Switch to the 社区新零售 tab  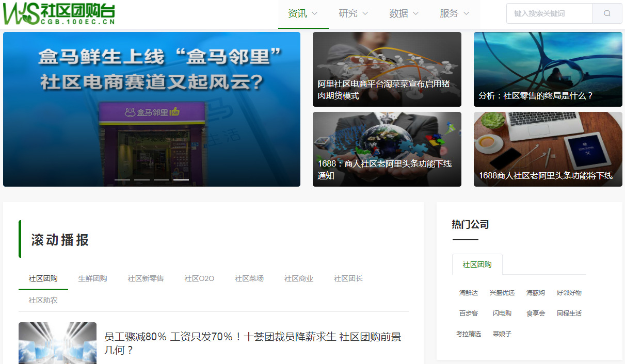[146, 278]
